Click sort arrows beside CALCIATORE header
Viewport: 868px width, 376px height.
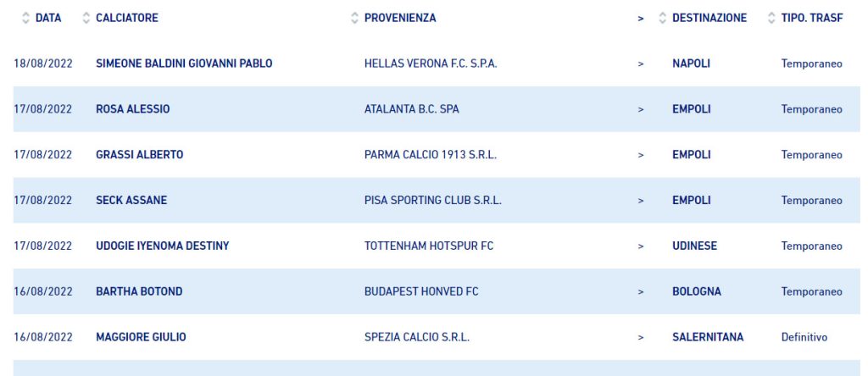point(86,19)
